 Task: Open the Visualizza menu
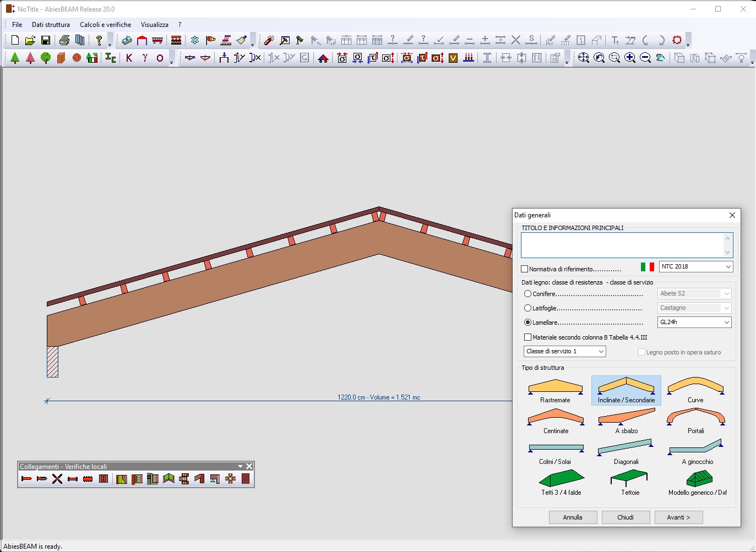coord(155,25)
